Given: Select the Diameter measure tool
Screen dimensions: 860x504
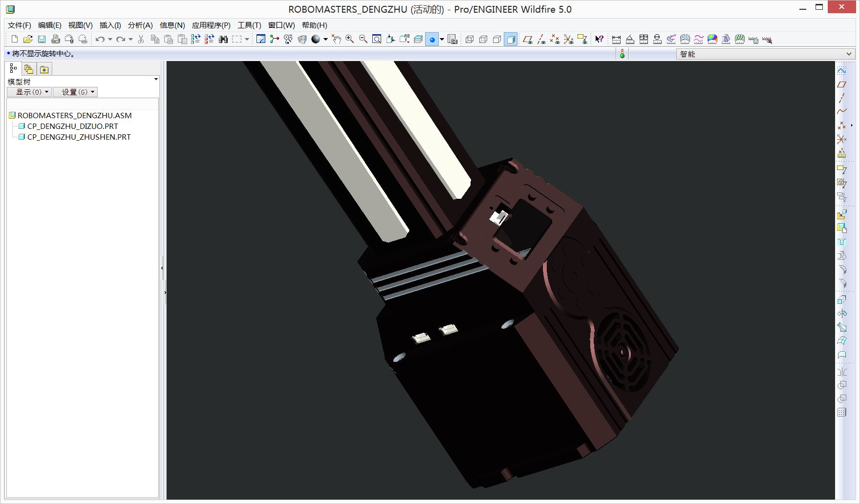Looking at the screenshot, I should pyautogui.click(x=657, y=39).
